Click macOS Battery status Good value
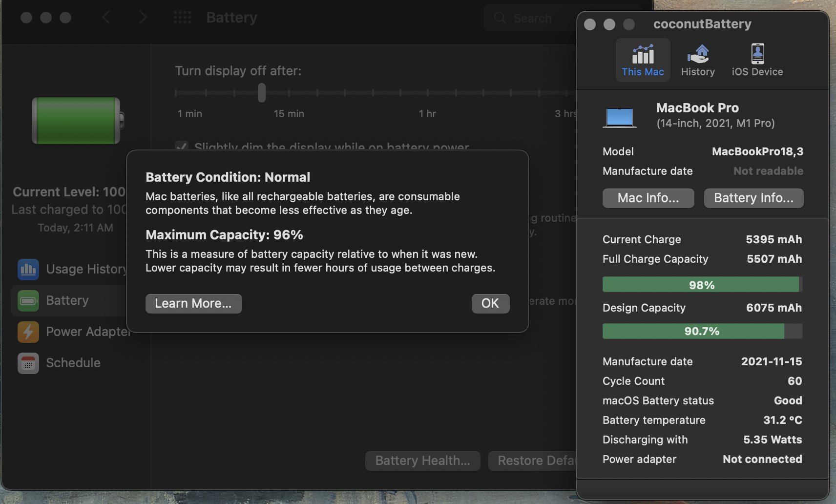 788,400
